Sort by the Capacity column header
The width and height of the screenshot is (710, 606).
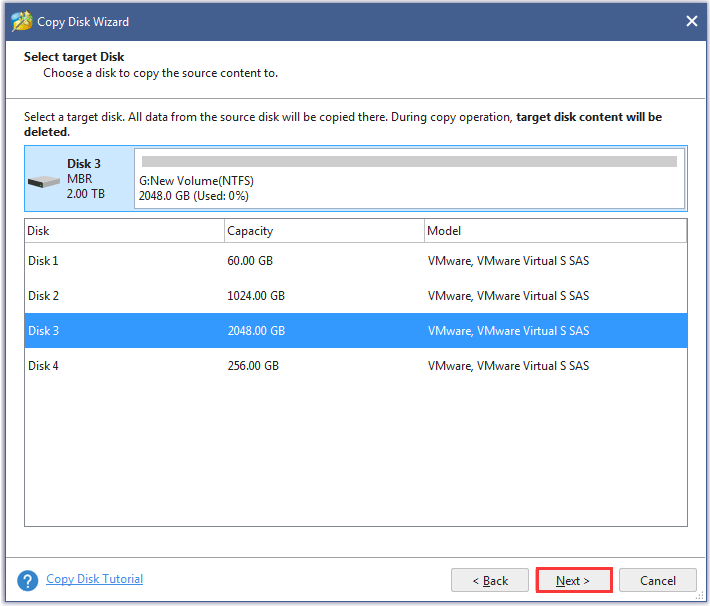(324, 231)
